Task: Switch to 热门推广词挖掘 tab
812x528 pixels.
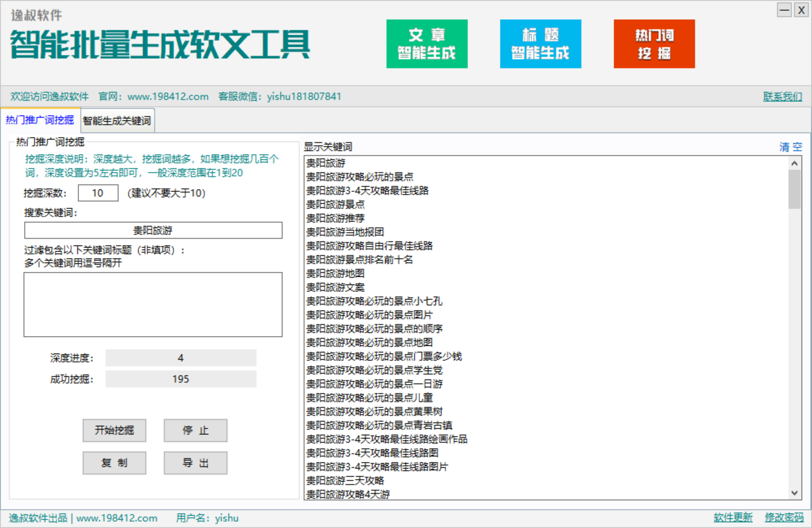Action: [40, 120]
